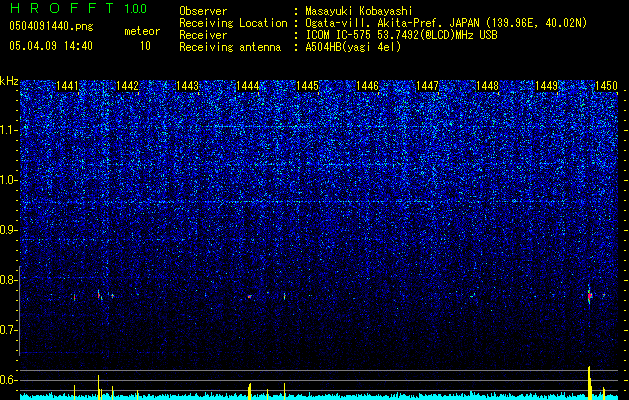Click the 1448 time marker
This screenshot has height=400, width=629.
pyautogui.click(x=487, y=86)
